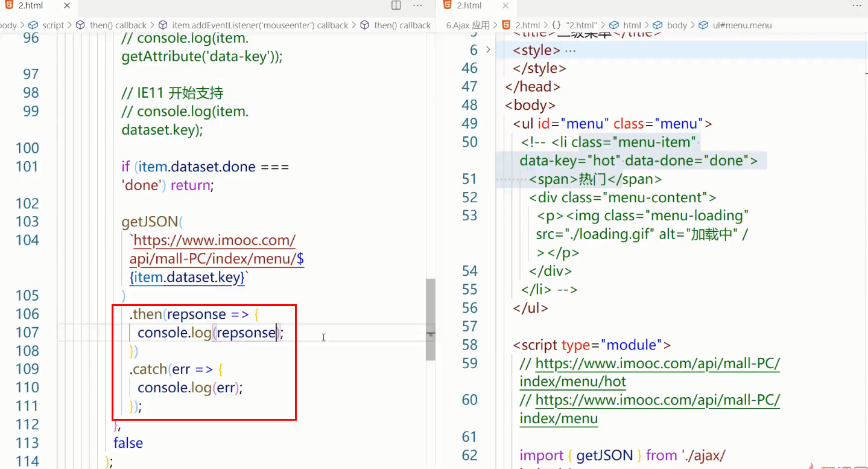
Task: Open the 2.html file breadcrumb in right pane
Action: 521,25
